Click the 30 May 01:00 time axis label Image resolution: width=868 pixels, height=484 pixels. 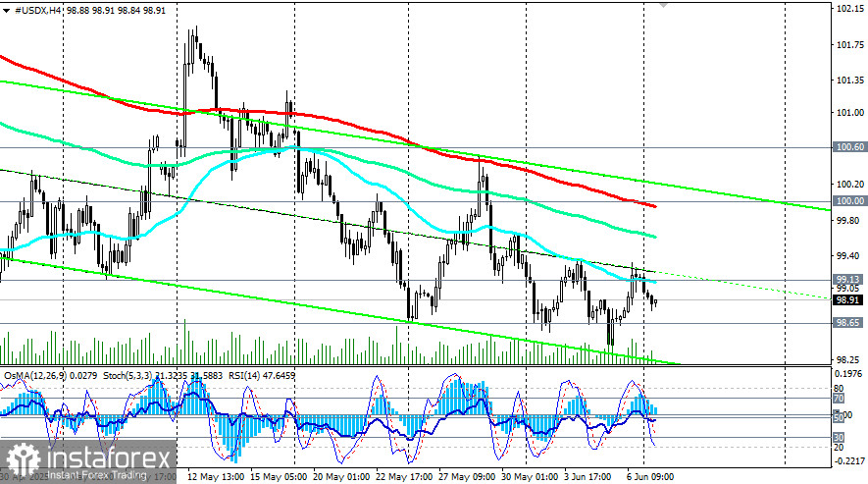click(x=530, y=477)
